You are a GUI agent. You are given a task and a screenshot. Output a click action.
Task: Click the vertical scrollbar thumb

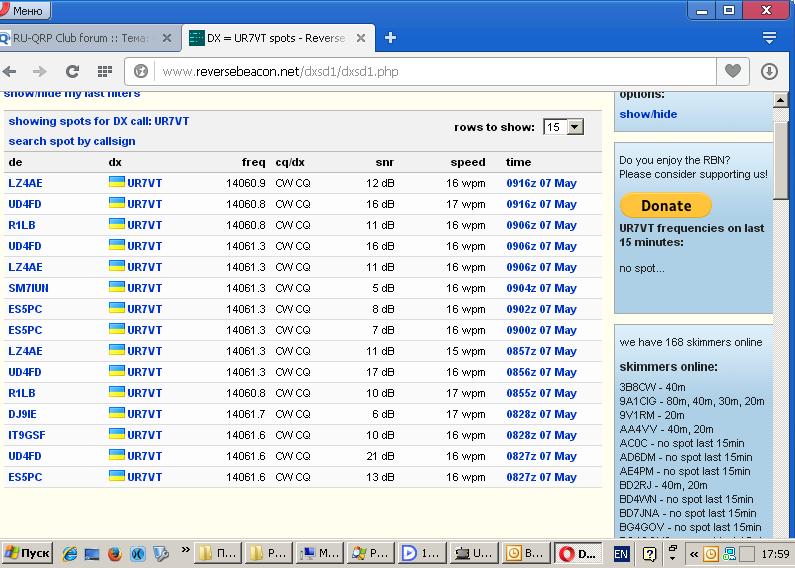(x=781, y=160)
